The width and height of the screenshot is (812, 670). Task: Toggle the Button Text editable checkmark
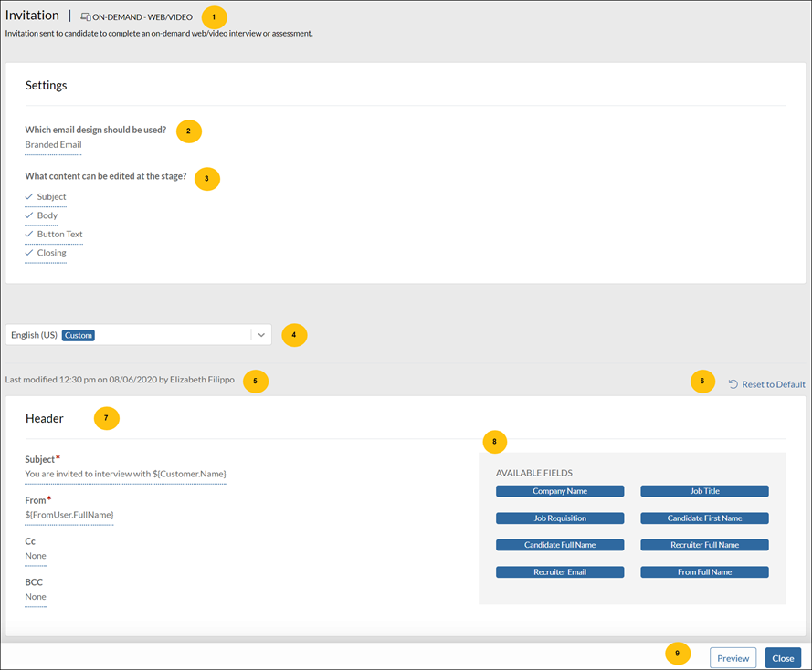point(30,235)
